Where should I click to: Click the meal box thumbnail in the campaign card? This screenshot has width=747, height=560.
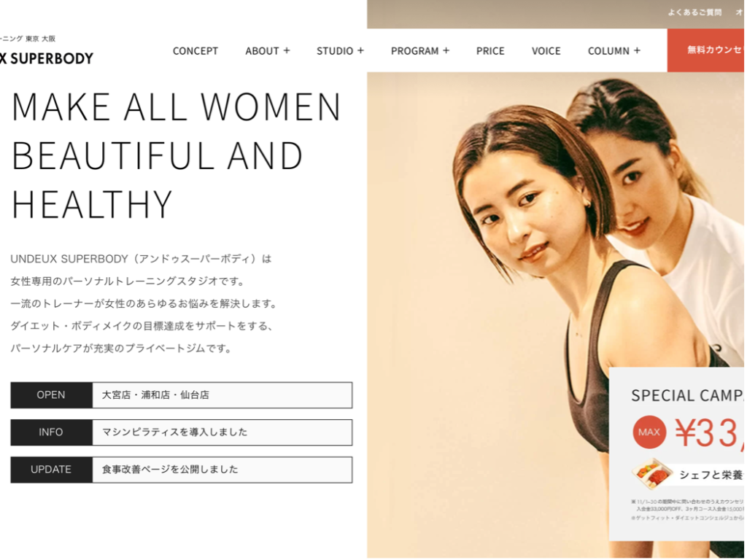click(x=652, y=473)
